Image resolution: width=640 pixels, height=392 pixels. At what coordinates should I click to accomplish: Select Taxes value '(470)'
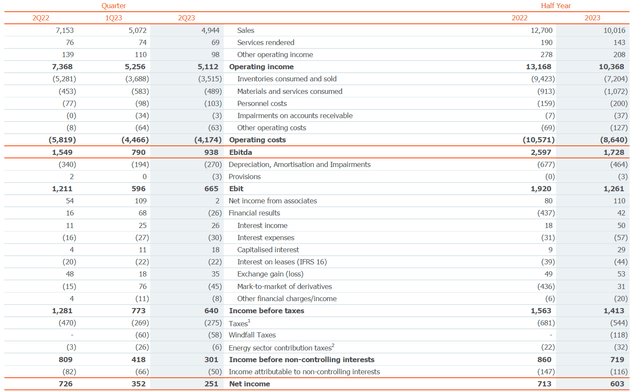(67, 323)
